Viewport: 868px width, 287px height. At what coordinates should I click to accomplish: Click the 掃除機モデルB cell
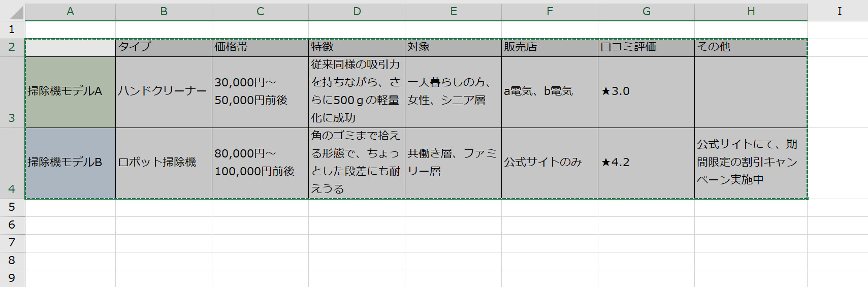[70, 163]
